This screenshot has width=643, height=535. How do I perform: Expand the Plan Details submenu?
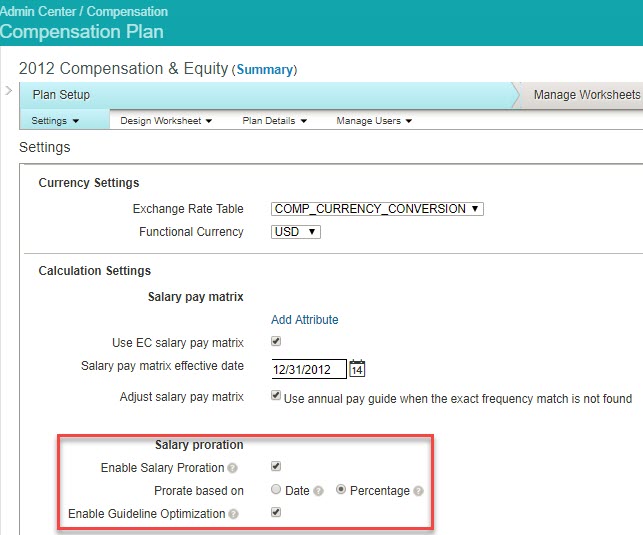pyautogui.click(x=275, y=121)
